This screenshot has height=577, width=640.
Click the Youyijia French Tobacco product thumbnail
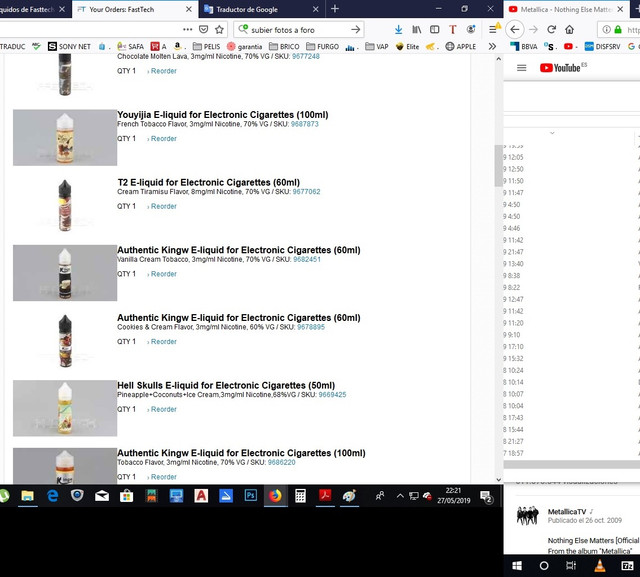point(64,138)
